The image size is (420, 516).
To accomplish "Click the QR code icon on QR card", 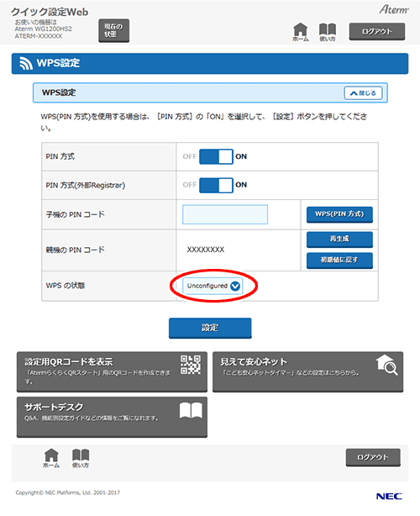I will pos(191,364).
